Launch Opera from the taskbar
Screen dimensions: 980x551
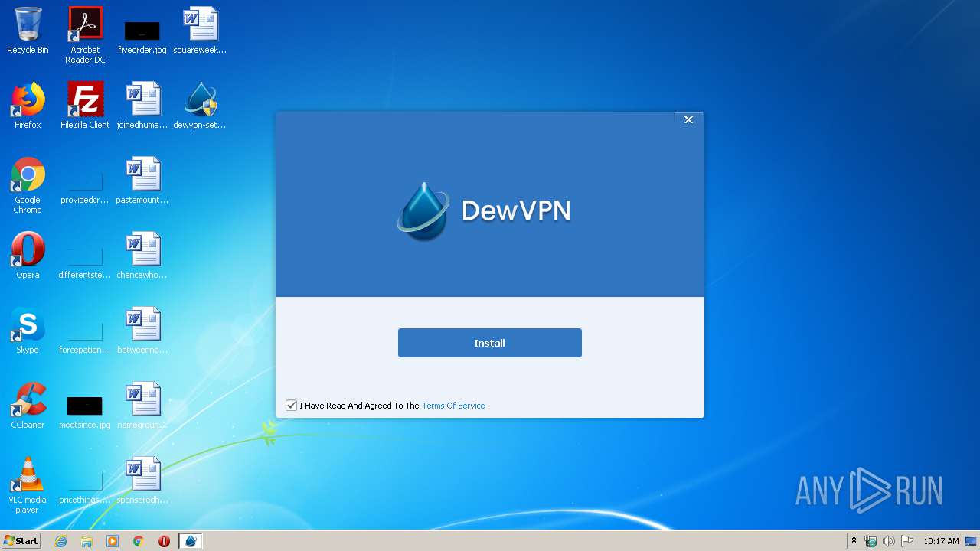pyautogui.click(x=164, y=541)
